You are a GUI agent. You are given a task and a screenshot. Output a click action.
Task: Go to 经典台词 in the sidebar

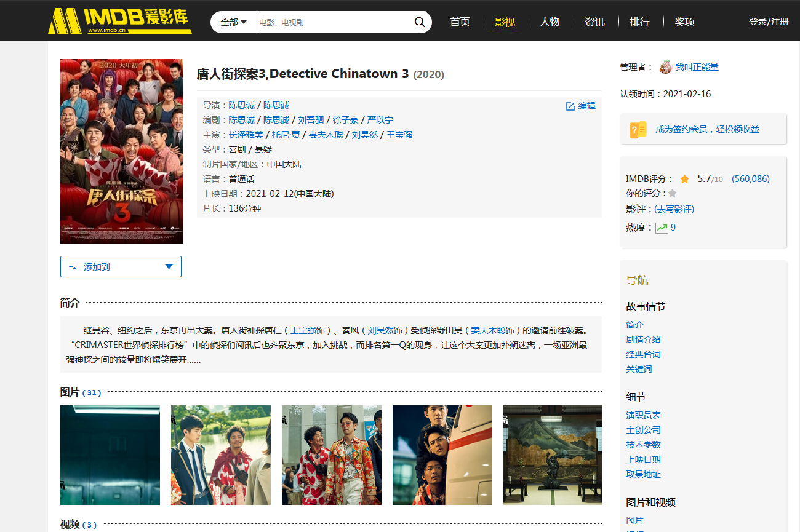click(643, 354)
